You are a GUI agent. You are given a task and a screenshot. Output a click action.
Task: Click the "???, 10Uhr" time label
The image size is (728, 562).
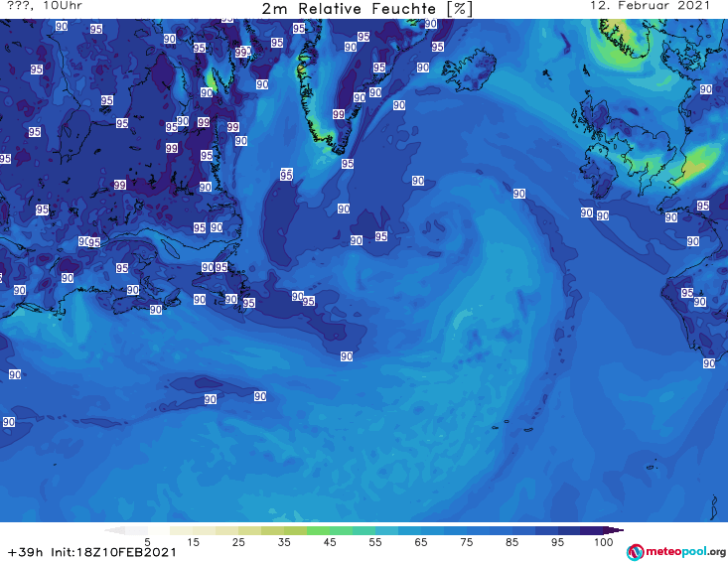click(45, 6)
